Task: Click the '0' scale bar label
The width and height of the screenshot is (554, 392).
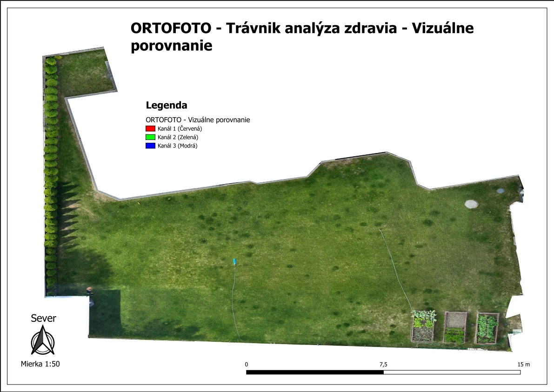Action: [246, 365]
